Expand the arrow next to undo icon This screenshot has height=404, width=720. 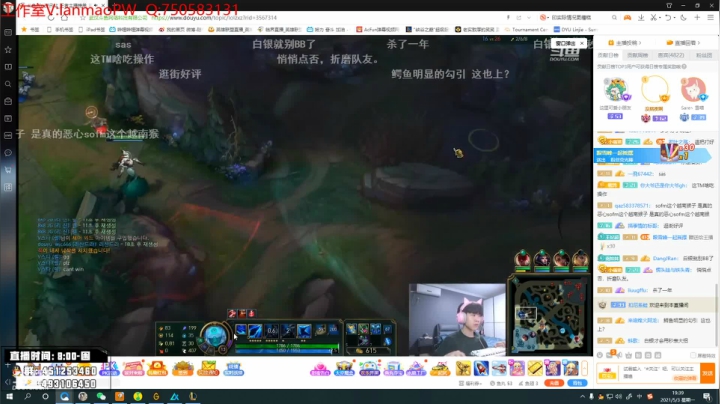click(x=674, y=17)
